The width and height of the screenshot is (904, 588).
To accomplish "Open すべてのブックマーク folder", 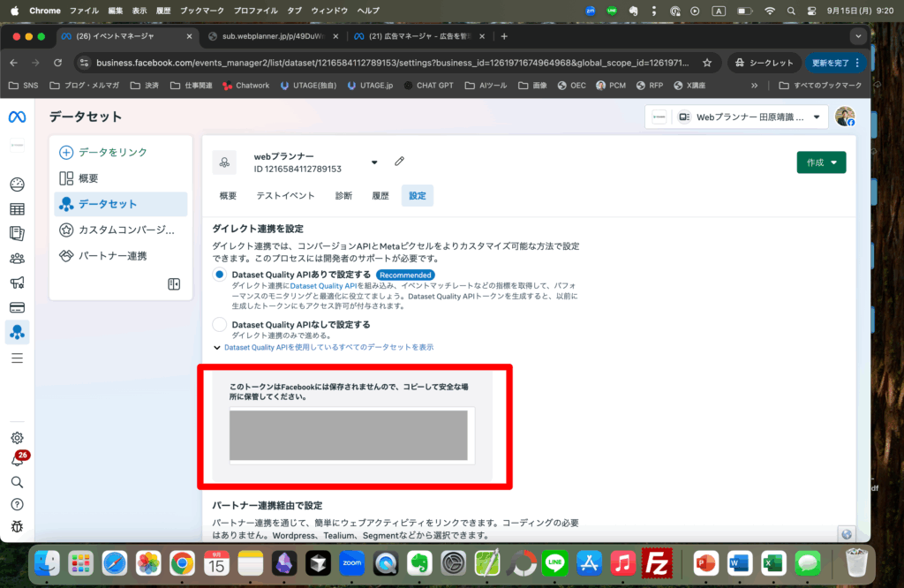I will tap(820, 86).
